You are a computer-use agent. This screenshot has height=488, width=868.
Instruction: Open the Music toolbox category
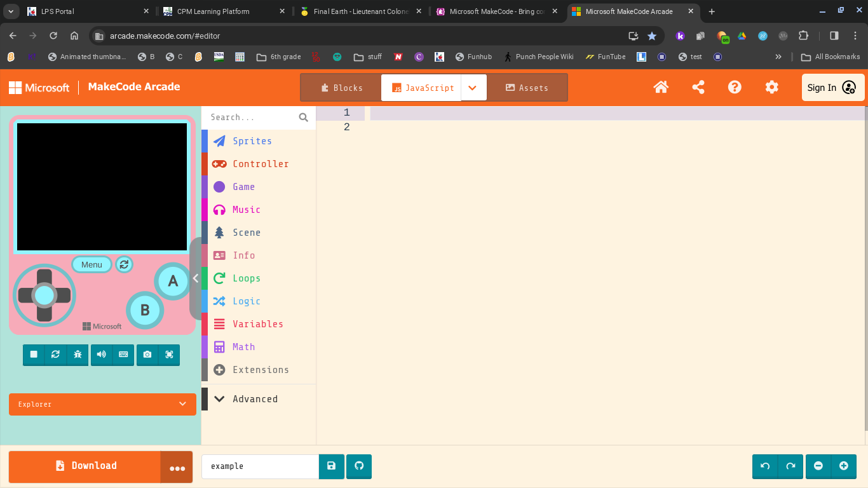click(259, 210)
